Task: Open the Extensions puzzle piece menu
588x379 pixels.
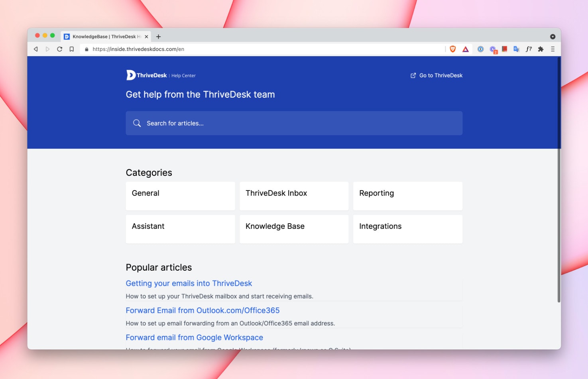Action: pos(541,49)
